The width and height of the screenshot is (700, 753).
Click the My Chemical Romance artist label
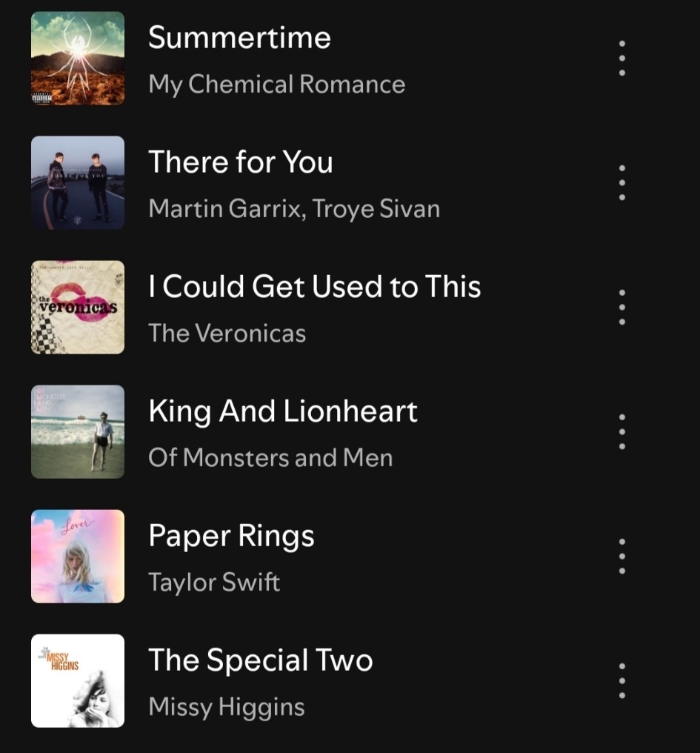point(277,84)
